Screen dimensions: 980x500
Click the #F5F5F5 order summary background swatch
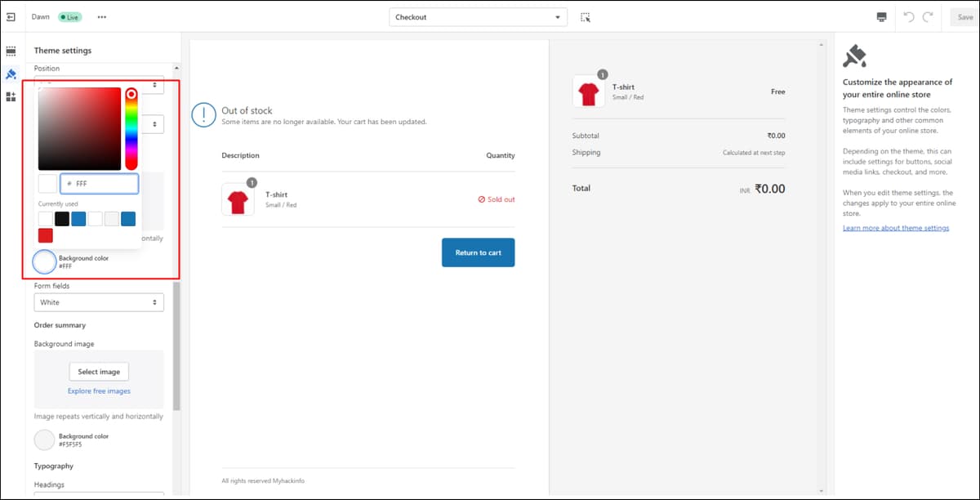(x=44, y=440)
